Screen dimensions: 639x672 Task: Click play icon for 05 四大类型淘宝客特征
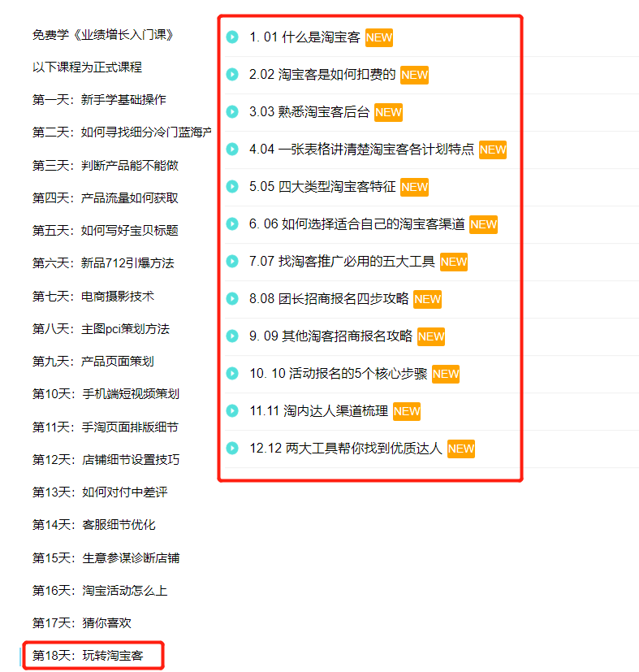pos(232,186)
